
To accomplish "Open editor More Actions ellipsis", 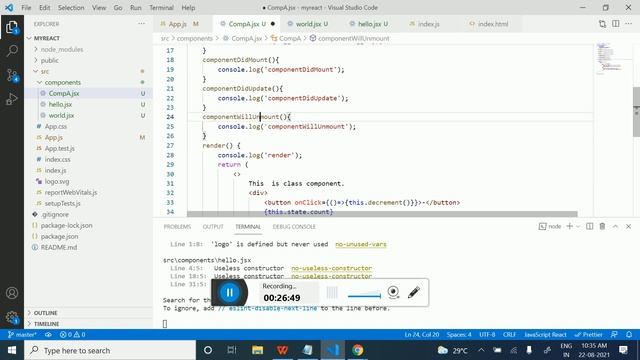I will 629,24.
